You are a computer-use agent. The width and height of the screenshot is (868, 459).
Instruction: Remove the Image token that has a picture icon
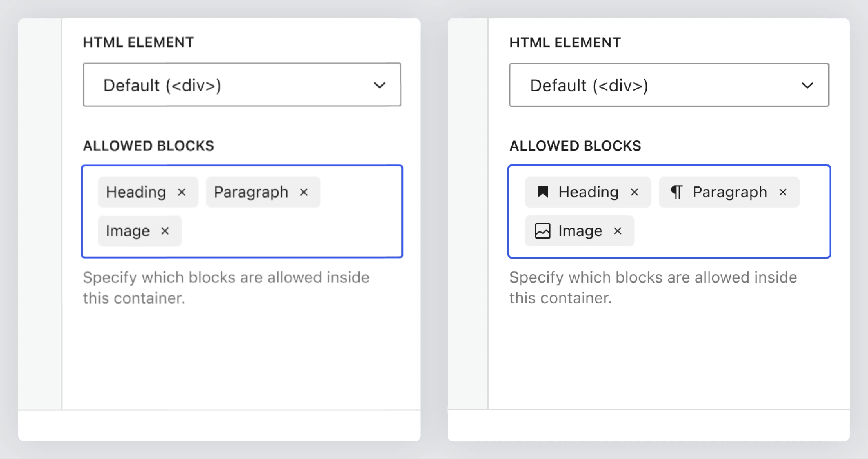click(x=618, y=231)
